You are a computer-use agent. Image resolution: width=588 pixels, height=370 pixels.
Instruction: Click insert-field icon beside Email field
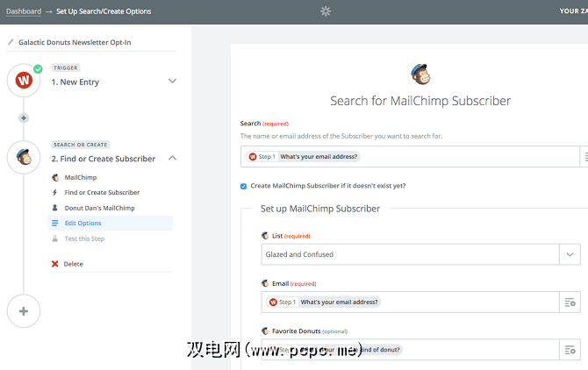[x=570, y=302]
